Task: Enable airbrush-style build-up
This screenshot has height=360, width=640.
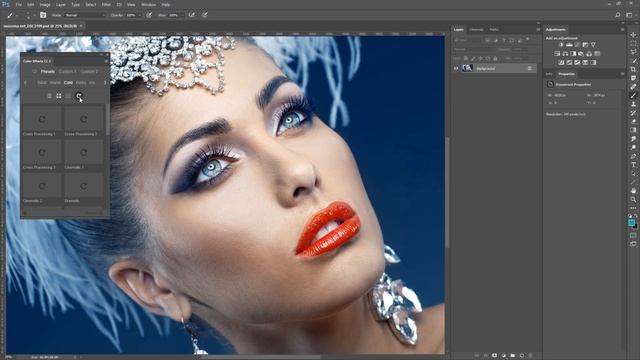Action: 191,15
